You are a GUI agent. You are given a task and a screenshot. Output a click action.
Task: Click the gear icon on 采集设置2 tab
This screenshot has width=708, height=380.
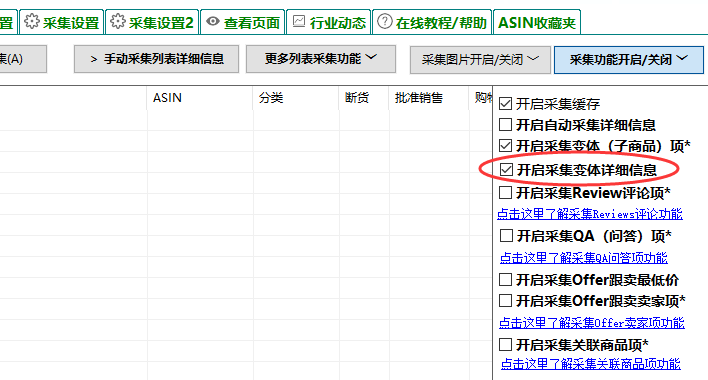point(118,21)
